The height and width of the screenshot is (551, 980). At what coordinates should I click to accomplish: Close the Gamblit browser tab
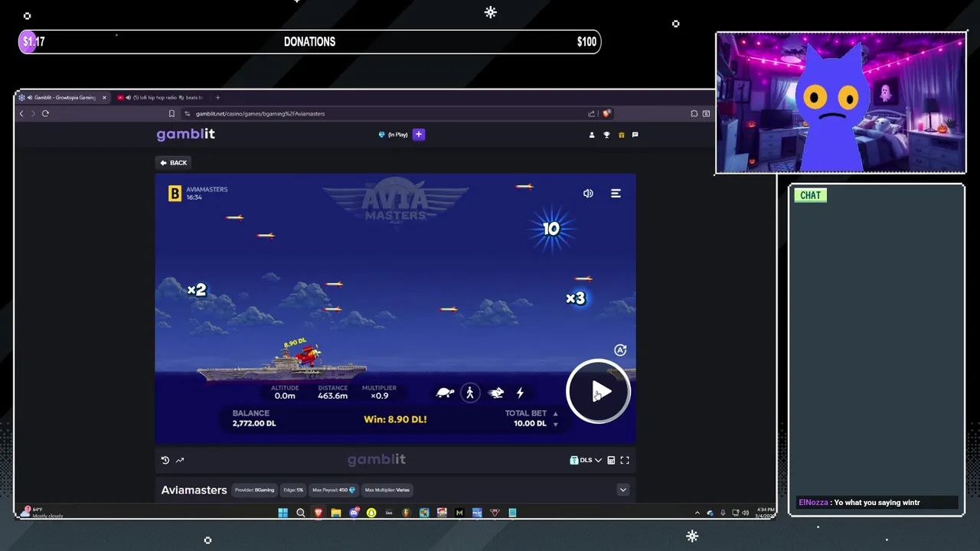(104, 97)
